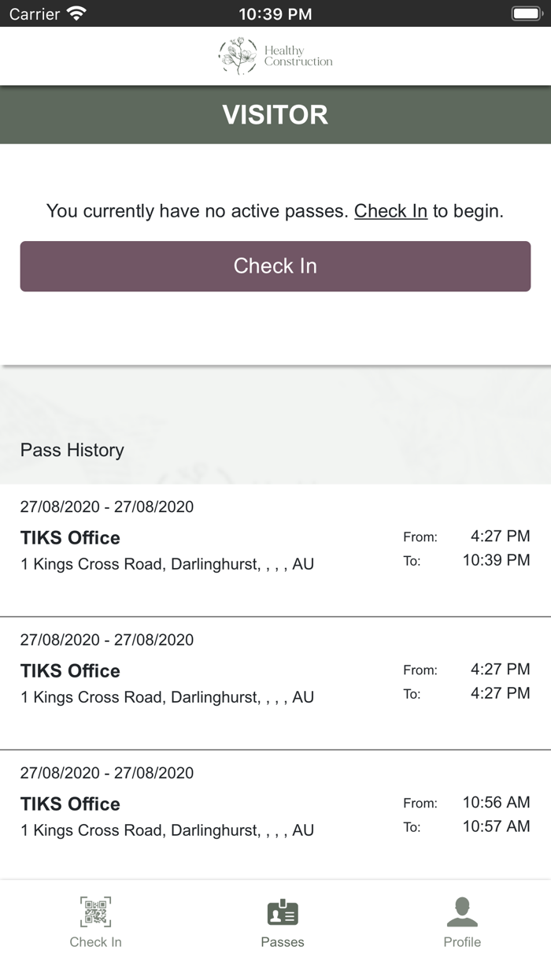Tap the VISITOR header banner
Image resolution: width=551 pixels, height=980 pixels.
[275, 115]
